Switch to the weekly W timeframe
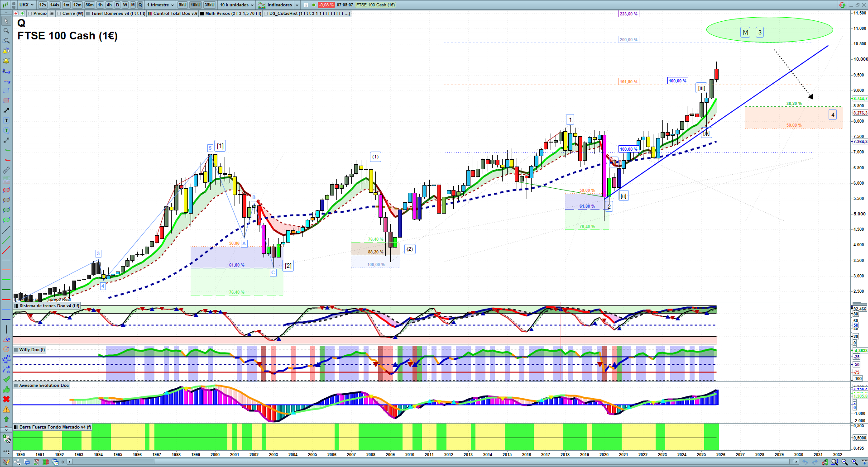Screen dimensions: 868x467 pos(125,5)
